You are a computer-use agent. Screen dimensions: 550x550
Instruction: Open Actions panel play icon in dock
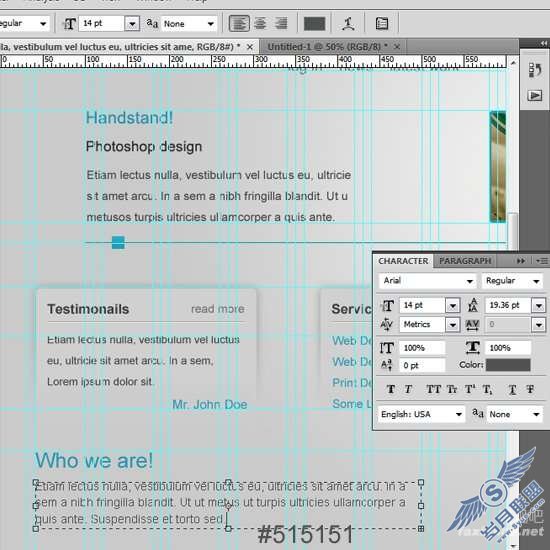[535, 95]
